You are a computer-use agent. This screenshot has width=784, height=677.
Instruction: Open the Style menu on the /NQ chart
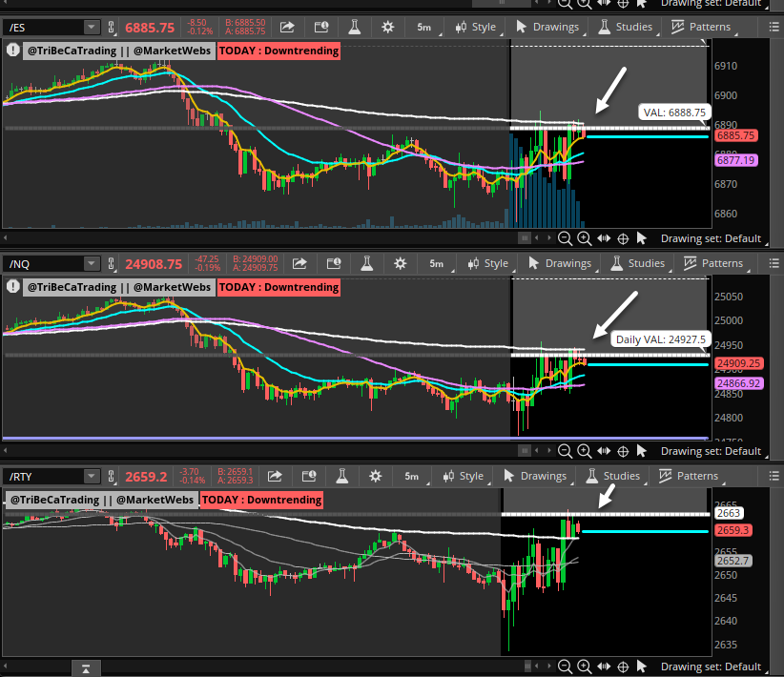pos(488,263)
